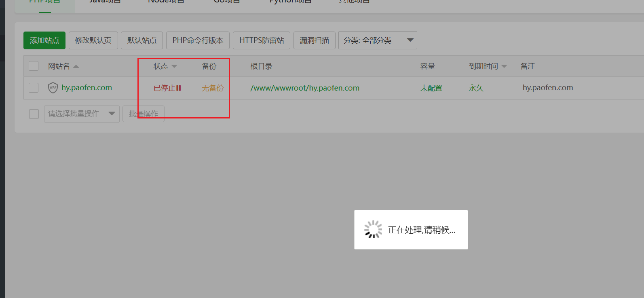Click the green 添加站点 button
644x298 pixels.
tap(44, 40)
